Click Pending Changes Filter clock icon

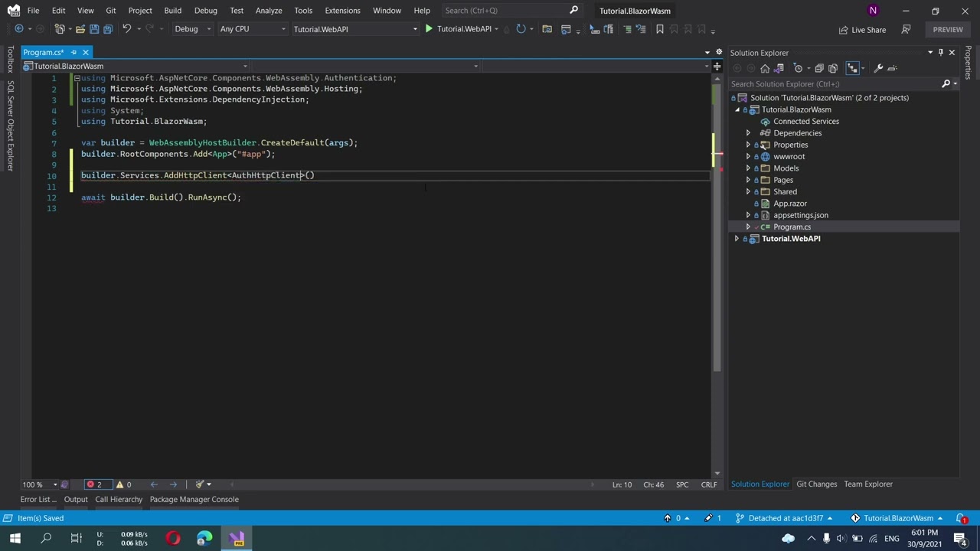(x=798, y=68)
